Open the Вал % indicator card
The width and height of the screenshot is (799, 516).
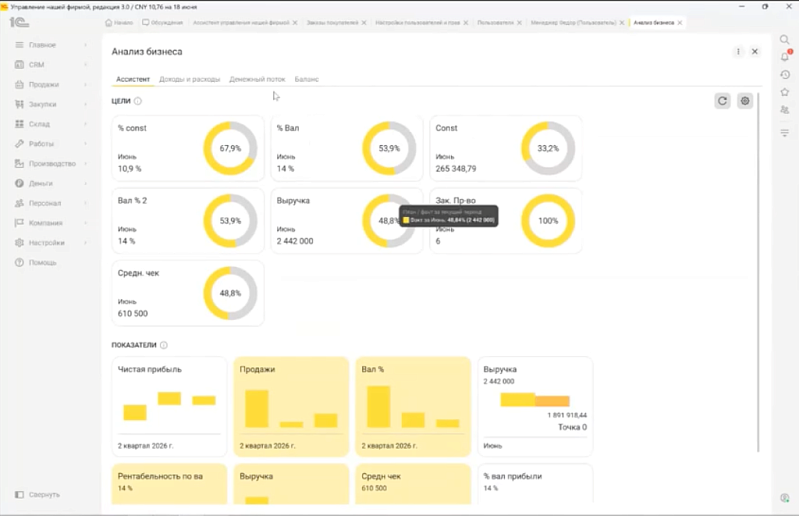tap(413, 406)
